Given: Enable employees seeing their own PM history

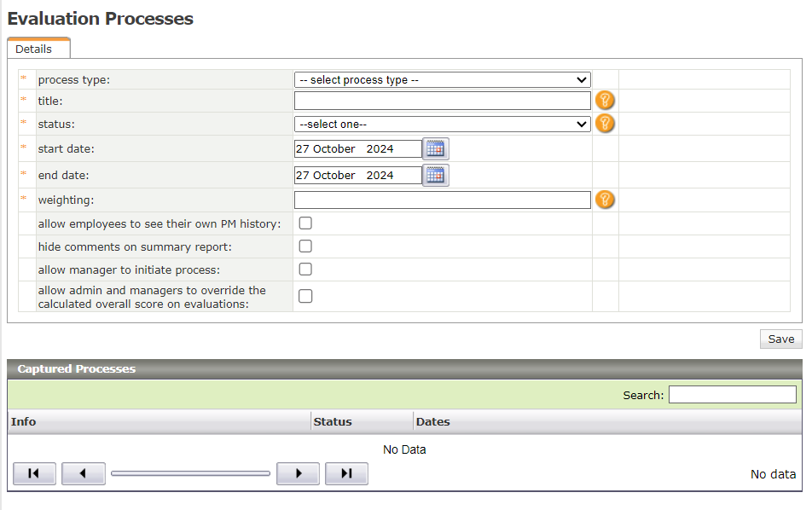Looking at the screenshot, I should coord(305,223).
